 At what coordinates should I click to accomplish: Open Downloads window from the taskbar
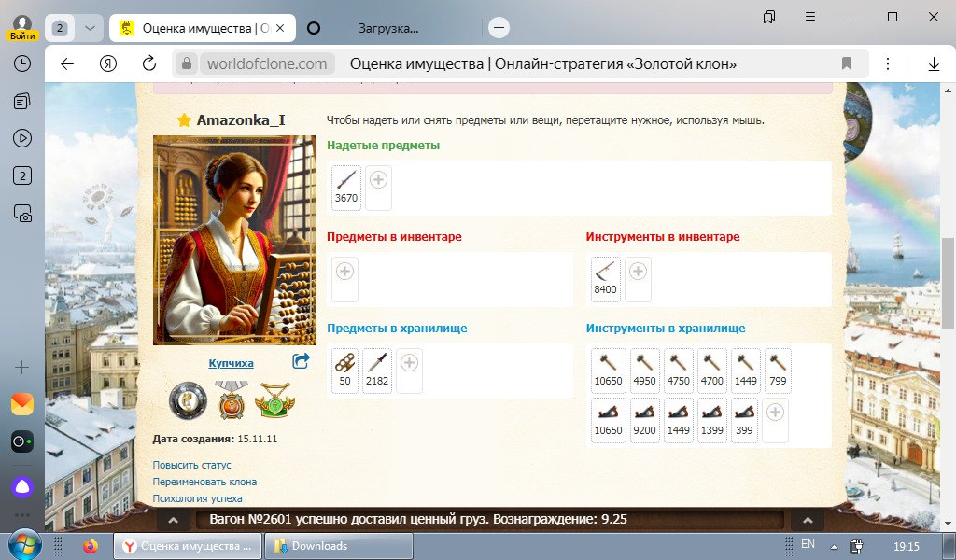[319, 546]
